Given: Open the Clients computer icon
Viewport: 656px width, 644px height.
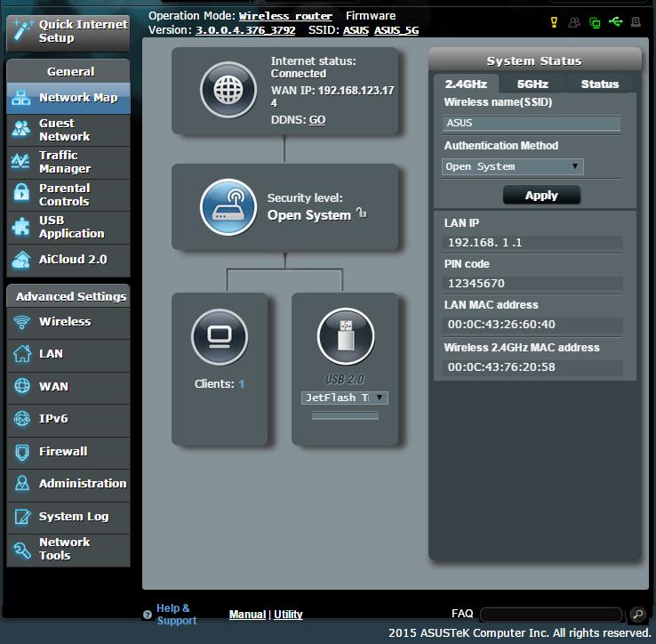Looking at the screenshot, I should [220, 337].
